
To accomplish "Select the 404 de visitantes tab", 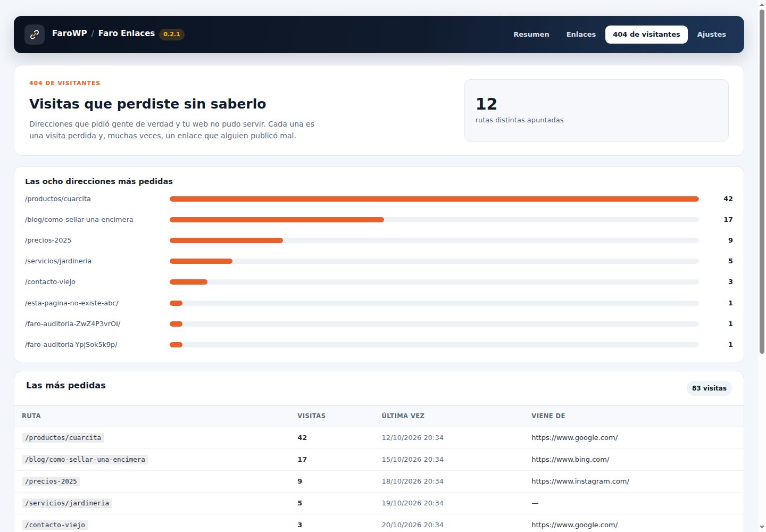I will point(646,35).
